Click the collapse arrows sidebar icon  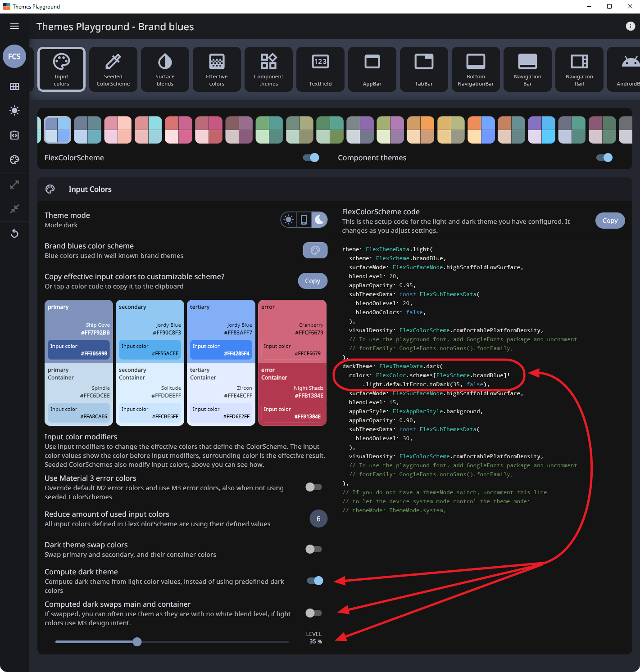click(x=14, y=208)
